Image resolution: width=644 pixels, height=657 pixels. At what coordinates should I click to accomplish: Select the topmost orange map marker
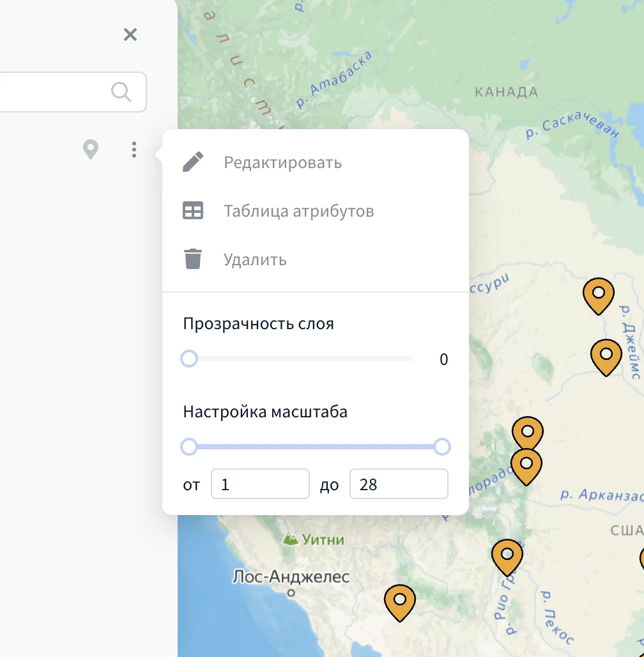(x=599, y=295)
